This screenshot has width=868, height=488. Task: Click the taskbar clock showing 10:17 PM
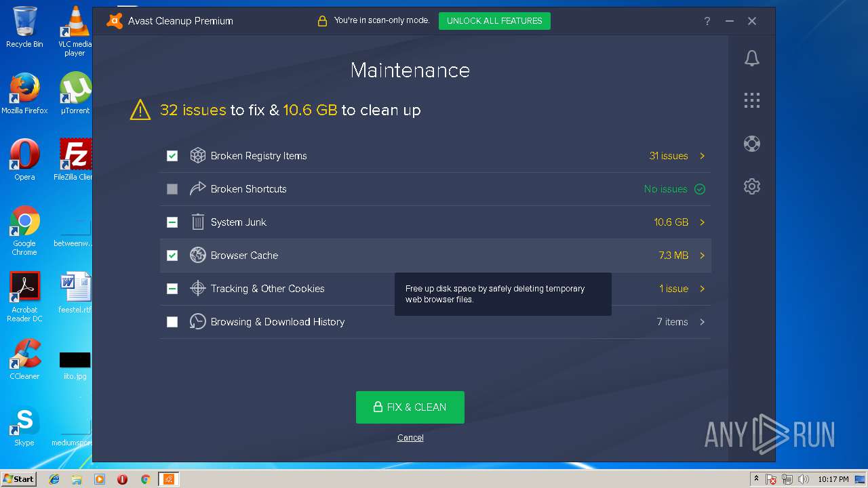pos(833,479)
